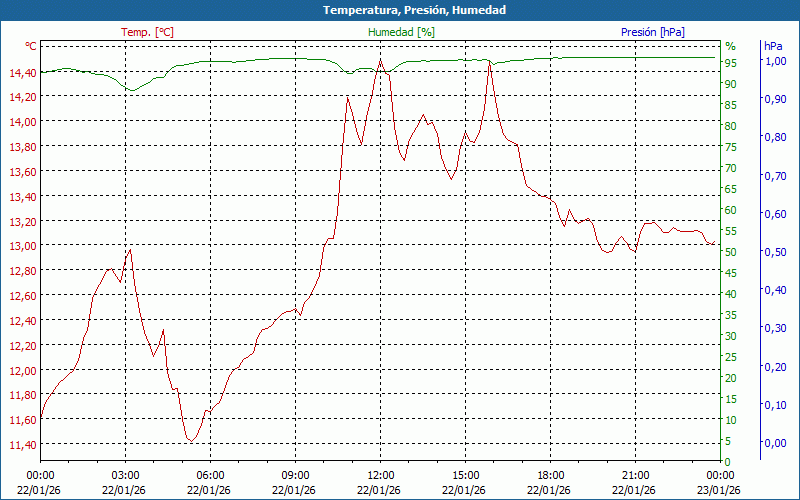Click the 23/01/26 date label

[721, 490]
